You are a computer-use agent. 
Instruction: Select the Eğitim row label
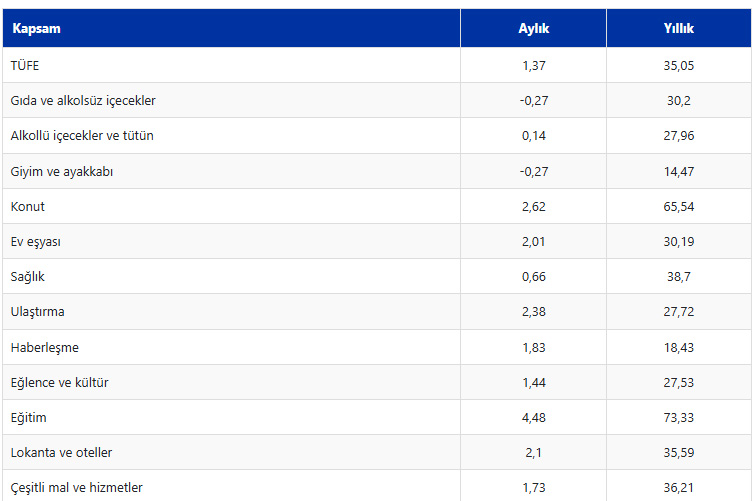pyautogui.click(x=28, y=418)
